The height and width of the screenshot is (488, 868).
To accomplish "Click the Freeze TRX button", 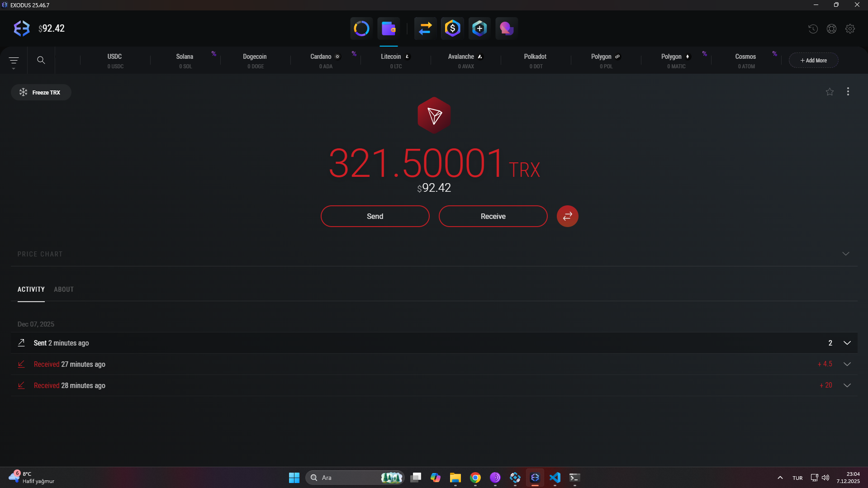I will point(41,92).
